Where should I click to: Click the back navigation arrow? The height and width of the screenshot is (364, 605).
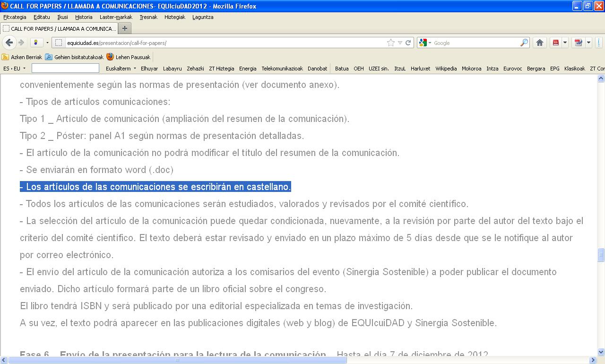pos(9,43)
